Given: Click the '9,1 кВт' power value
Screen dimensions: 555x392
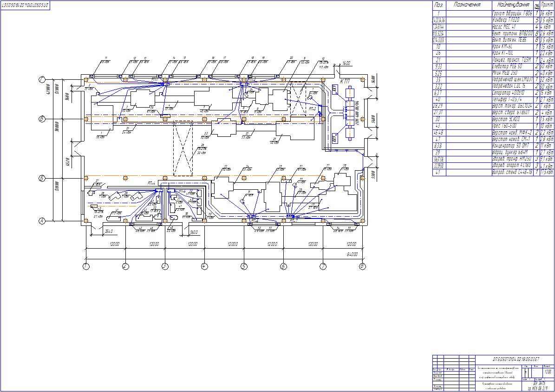Looking at the screenshot, I should [x=547, y=160].
